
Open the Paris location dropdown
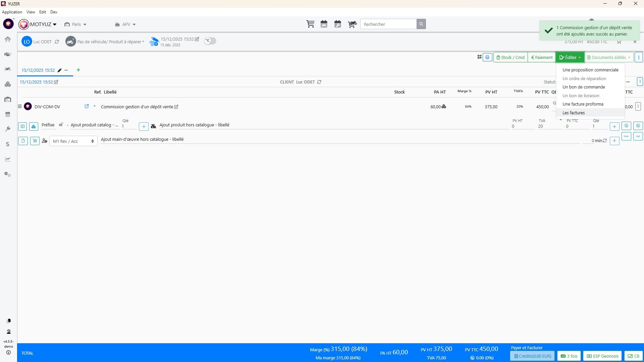[75, 24]
